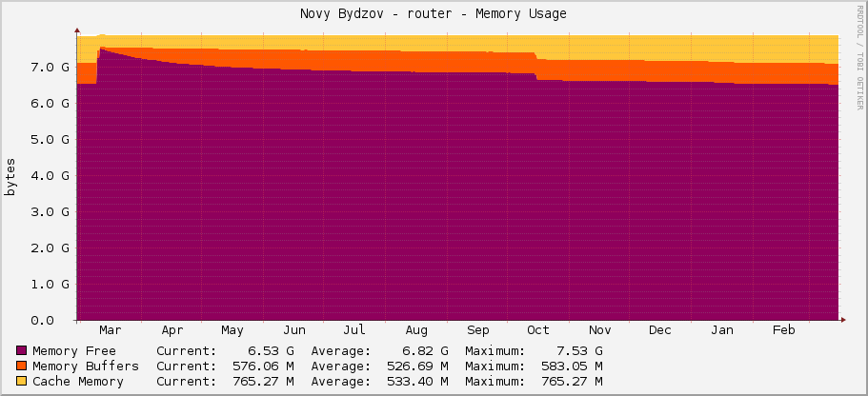868x396 pixels.
Task: Click the Cache Memory average value 533.40 M
Action: pyautogui.click(x=417, y=382)
